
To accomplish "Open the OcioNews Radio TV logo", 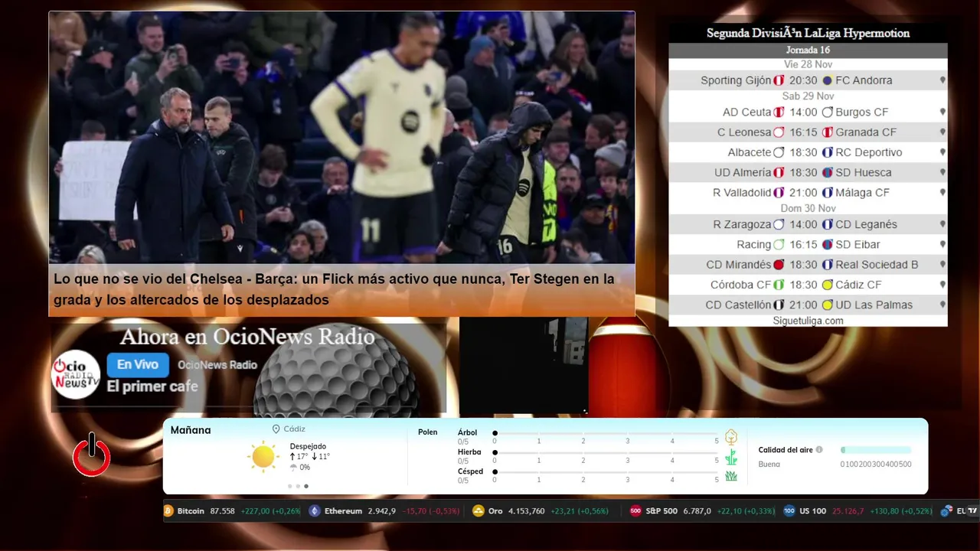I will tap(76, 374).
